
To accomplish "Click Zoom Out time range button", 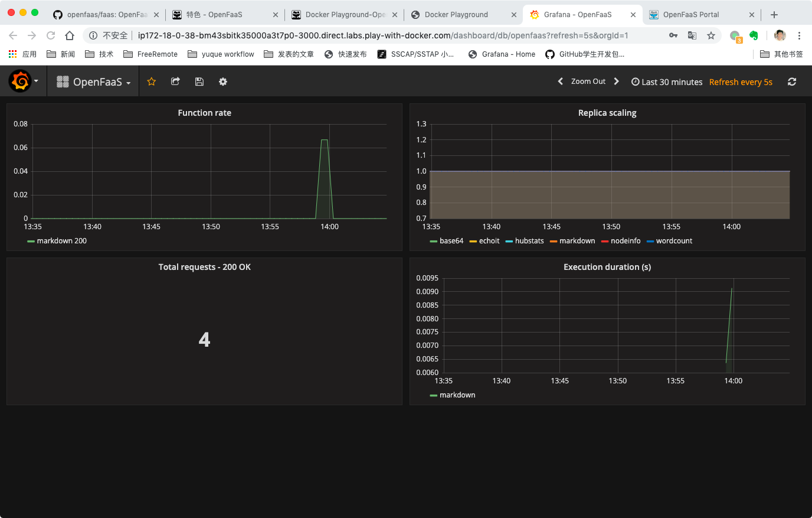I will pyautogui.click(x=588, y=82).
